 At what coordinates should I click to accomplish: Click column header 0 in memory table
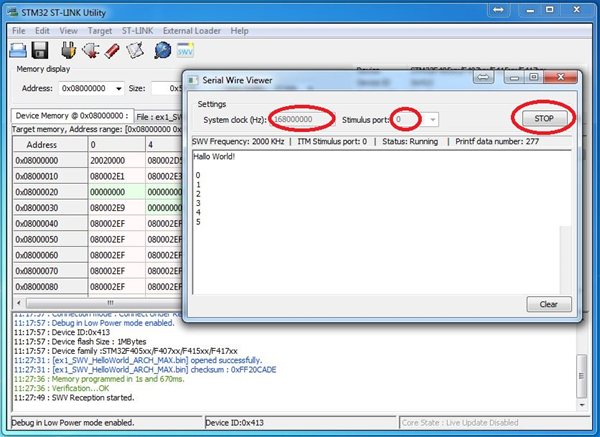pos(117,145)
